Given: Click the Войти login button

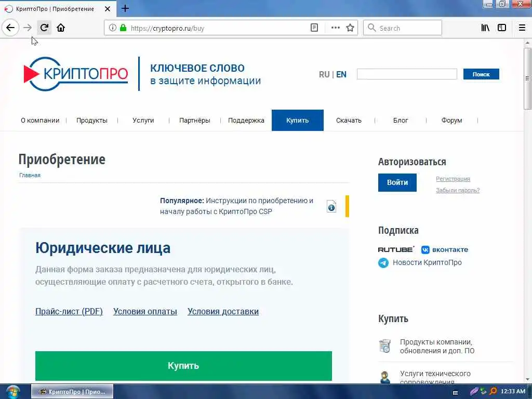Looking at the screenshot, I should click(397, 182).
